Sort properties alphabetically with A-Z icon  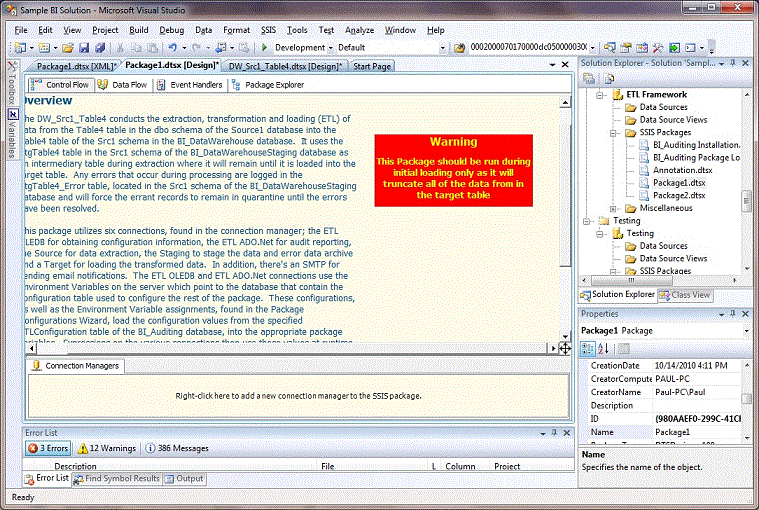click(x=604, y=348)
